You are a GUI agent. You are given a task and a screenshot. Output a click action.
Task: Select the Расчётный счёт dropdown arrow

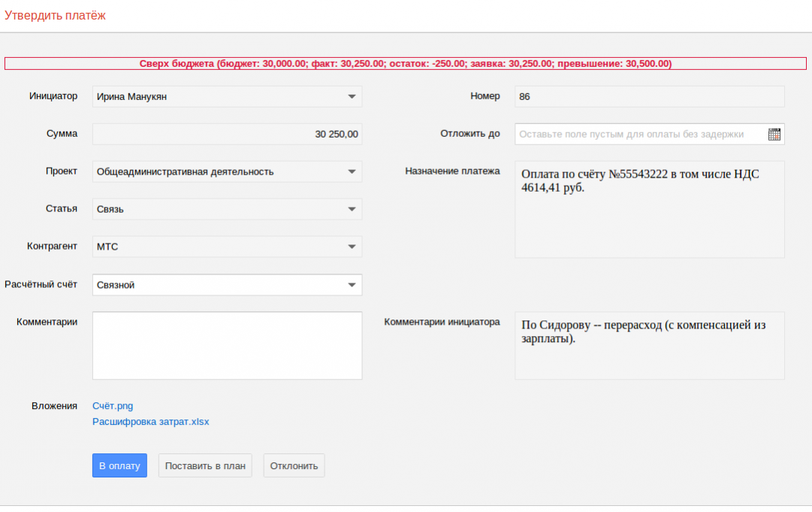352,285
